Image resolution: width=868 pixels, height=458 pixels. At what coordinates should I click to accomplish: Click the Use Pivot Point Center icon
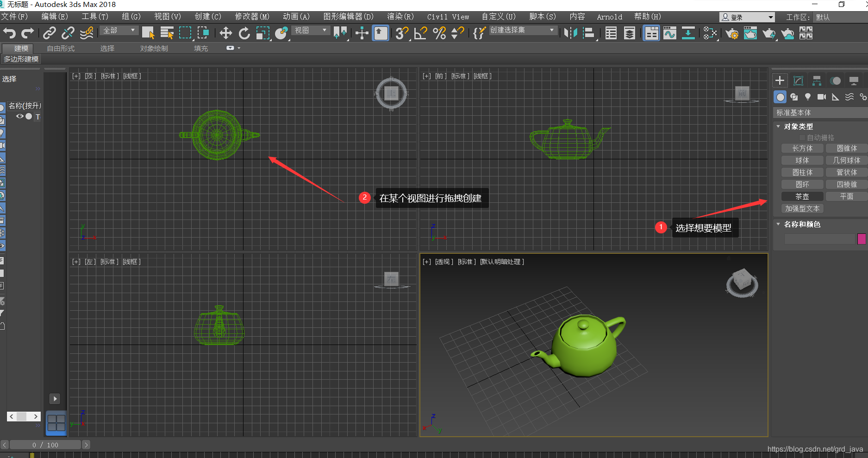(340, 33)
